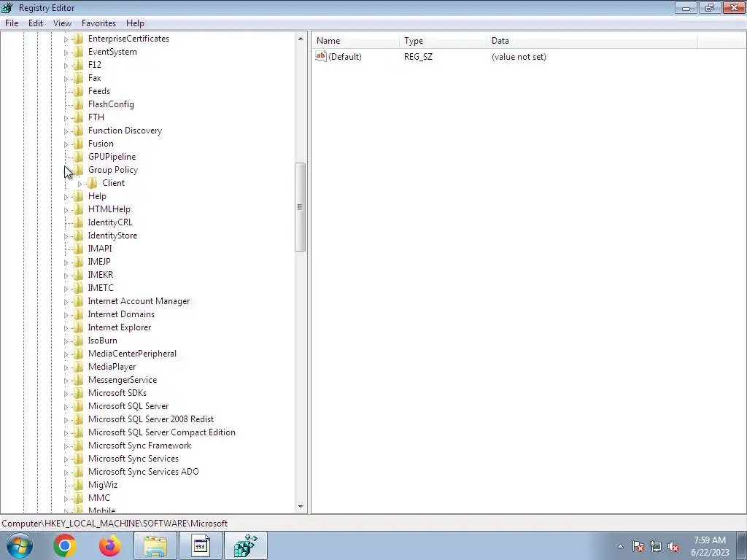The image size is (747, 560).
Task: Open the network tray icon
Action: [x=656, y=547]
